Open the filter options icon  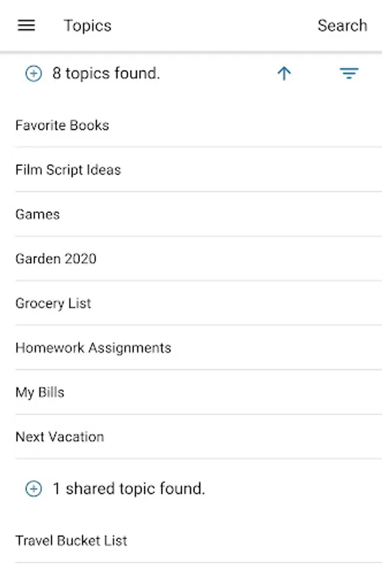pyautogui.click(x=349, y=73)
